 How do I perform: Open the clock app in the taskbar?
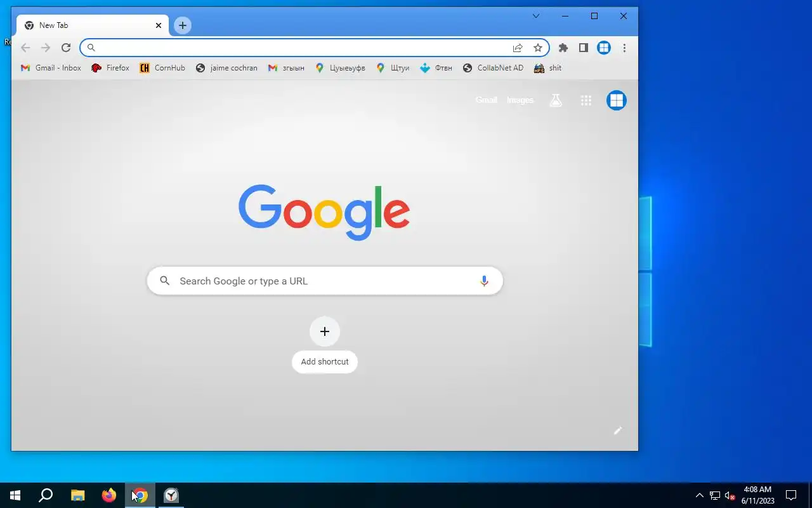coord(171,495)
